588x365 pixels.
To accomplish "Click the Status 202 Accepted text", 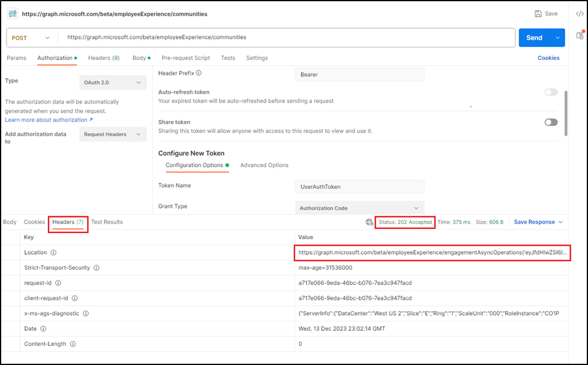I will [x=406, y=222].
